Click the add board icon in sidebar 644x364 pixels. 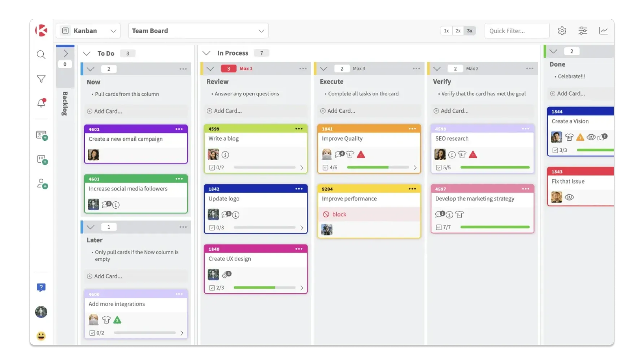(42, 159)
